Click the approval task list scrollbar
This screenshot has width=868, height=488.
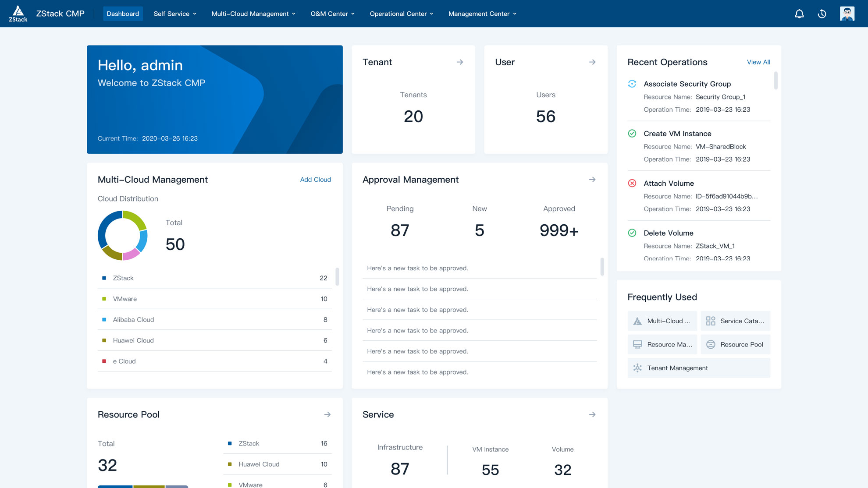[x=602, y=267]
